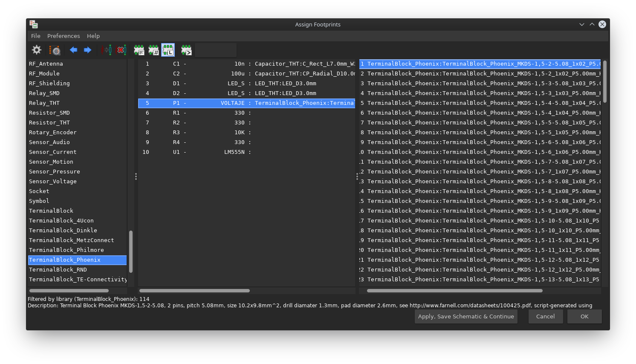The image size is (636, 364).
Task: Select component P1 VOLTAJE row
Action: point(247,103)
